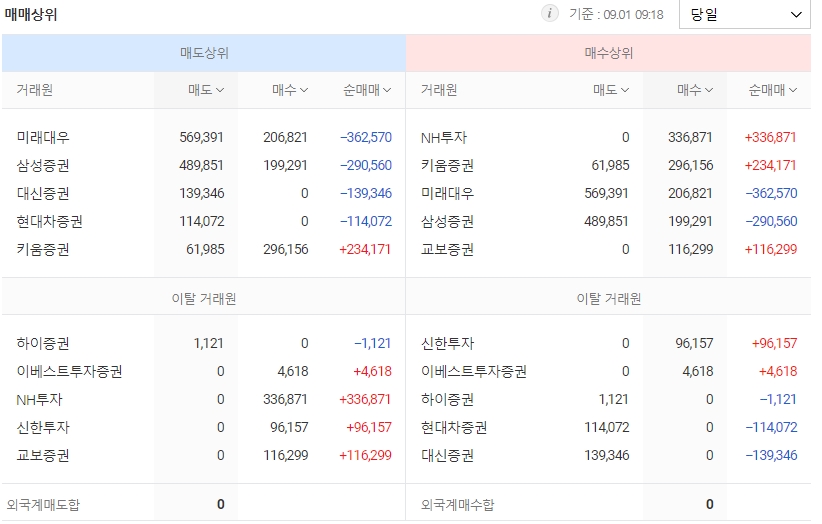
Task: Open the 당일 period dropdown
Action: tap(744, 14)
